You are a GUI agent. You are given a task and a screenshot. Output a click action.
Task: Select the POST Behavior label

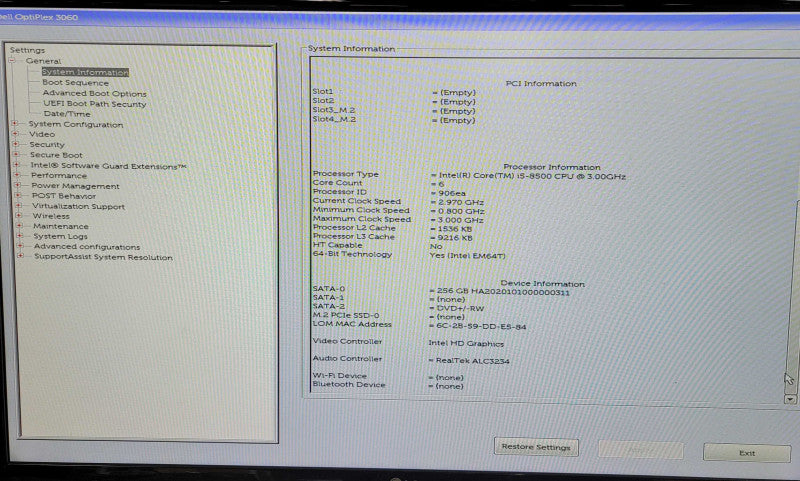click(64, 196)
